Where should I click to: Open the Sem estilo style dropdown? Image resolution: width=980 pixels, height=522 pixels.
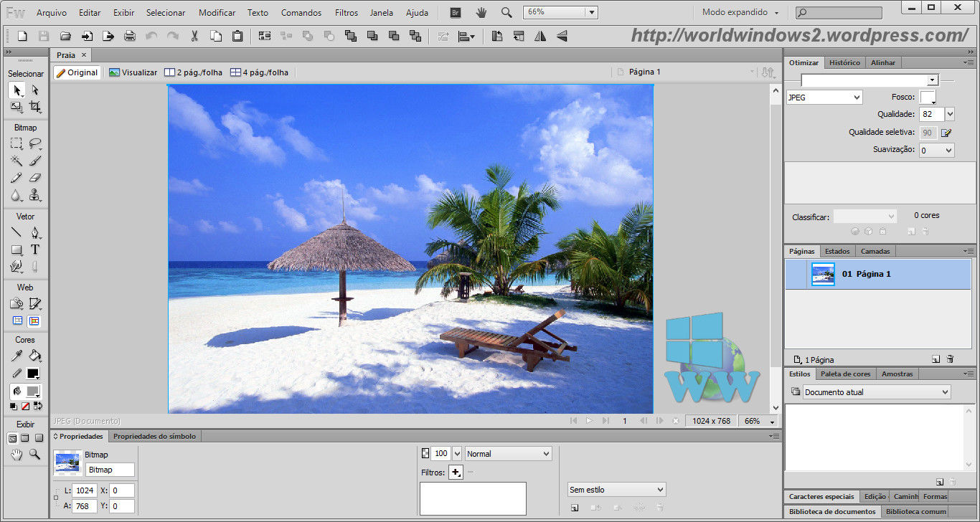[x=616, y=490]
